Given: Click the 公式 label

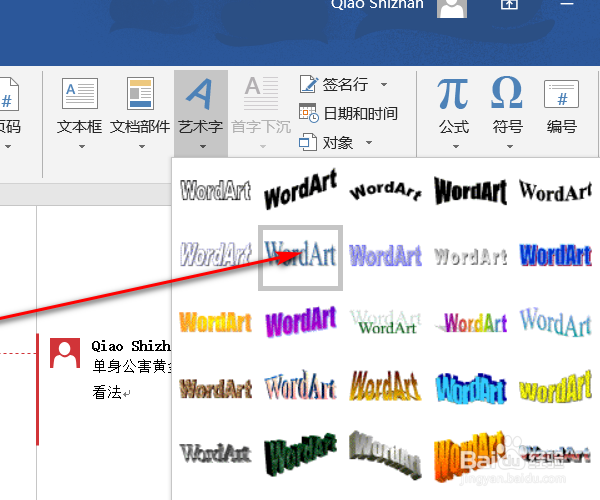Looking at the screenshot, I should [x=454, y=127].
